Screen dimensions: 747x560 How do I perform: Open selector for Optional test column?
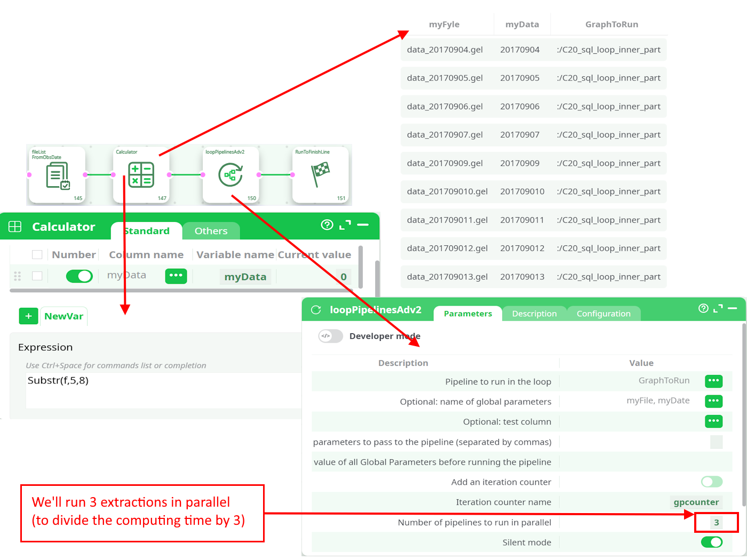coord(713,421)
